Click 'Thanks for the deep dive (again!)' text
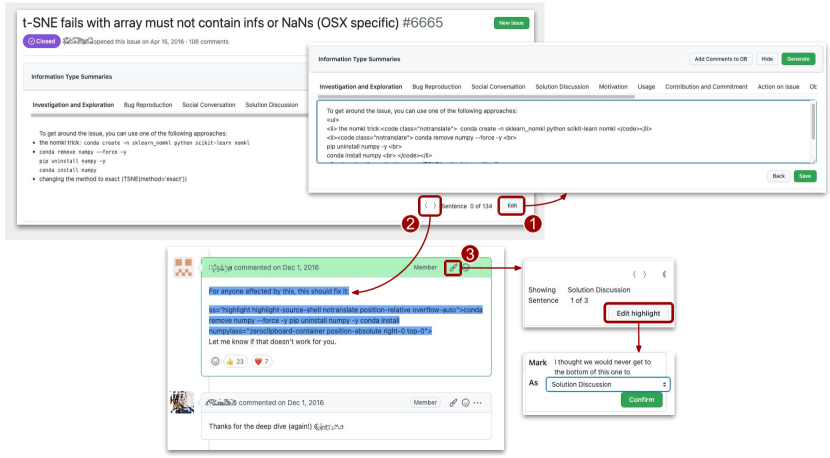 pyautogui.click(x=260, y=426)
